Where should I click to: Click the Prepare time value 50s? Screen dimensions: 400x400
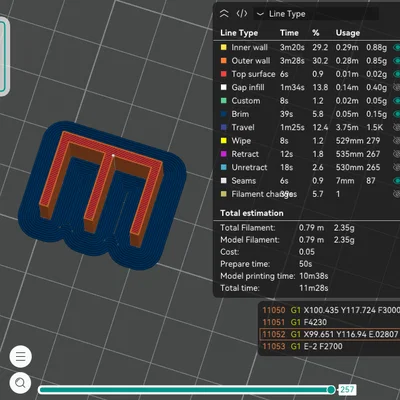305,264
